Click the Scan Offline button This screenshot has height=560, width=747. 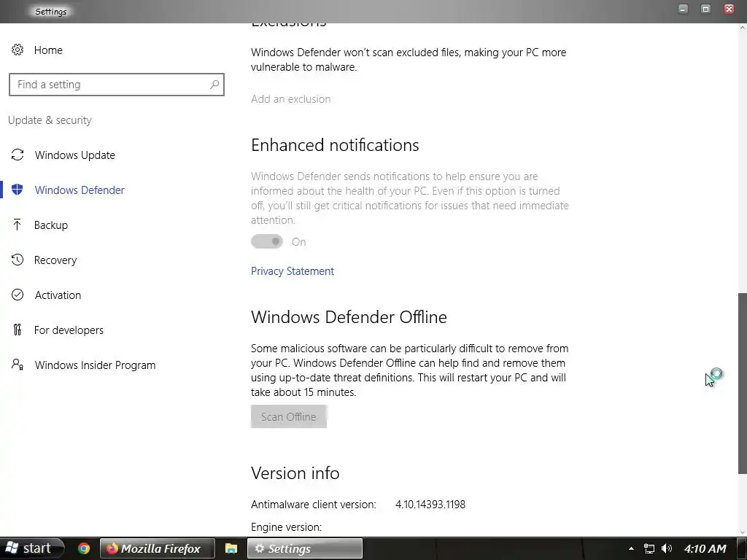(289, 416)
